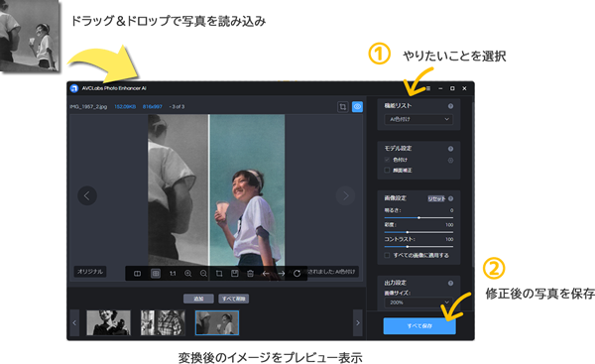Toggle the blue eye preview icon

pos(357,107)
